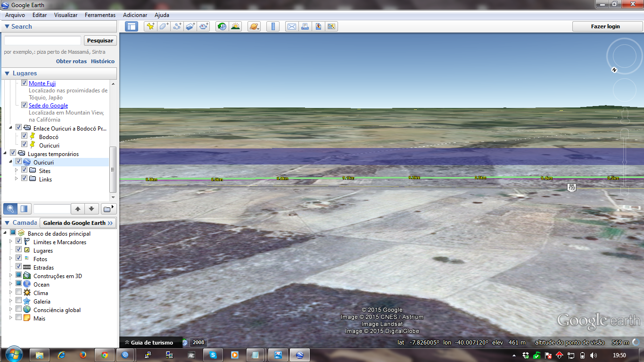This screenshot has height=362, width=644.
Task: Expand Limites e Marcadores layer
Action: pyautogui.click(x=11, y=241)
